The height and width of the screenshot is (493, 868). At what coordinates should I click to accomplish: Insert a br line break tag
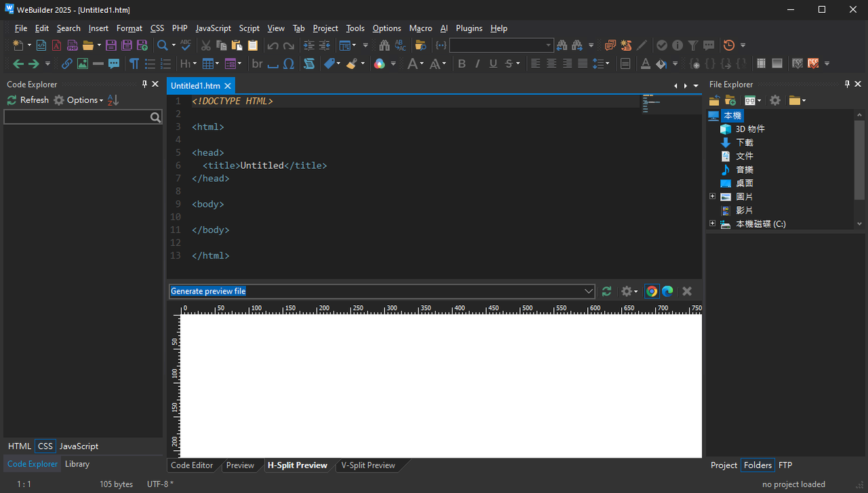[257, 64]
